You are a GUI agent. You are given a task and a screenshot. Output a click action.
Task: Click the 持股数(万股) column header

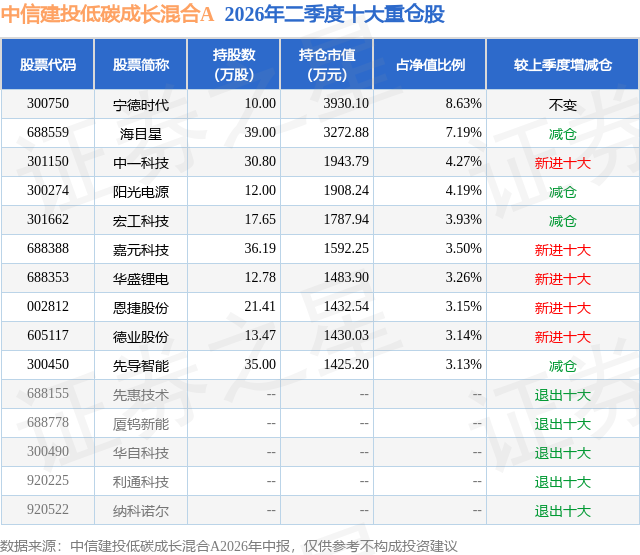[x=234, y=64]
